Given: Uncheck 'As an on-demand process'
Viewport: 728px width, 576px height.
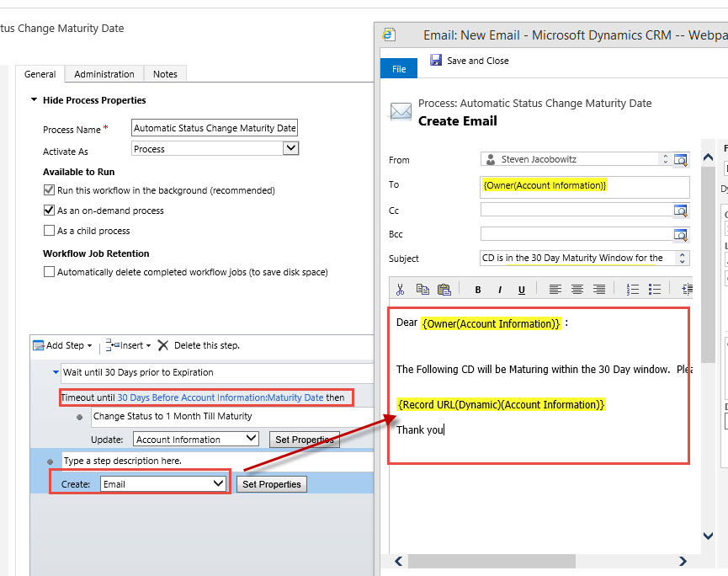Looking at the screenshot, I should click(x=49, y=211).
